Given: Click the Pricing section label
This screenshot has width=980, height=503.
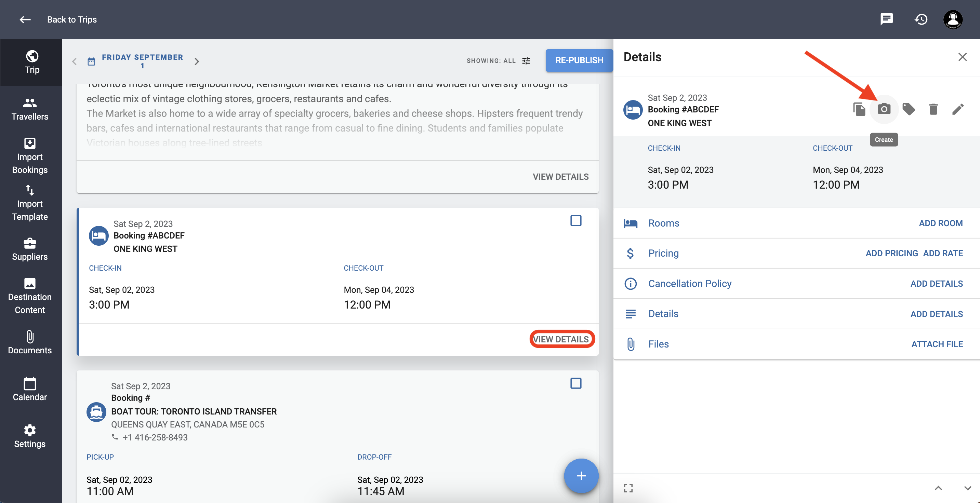Looking at the screenshot, I should point(663,253).
